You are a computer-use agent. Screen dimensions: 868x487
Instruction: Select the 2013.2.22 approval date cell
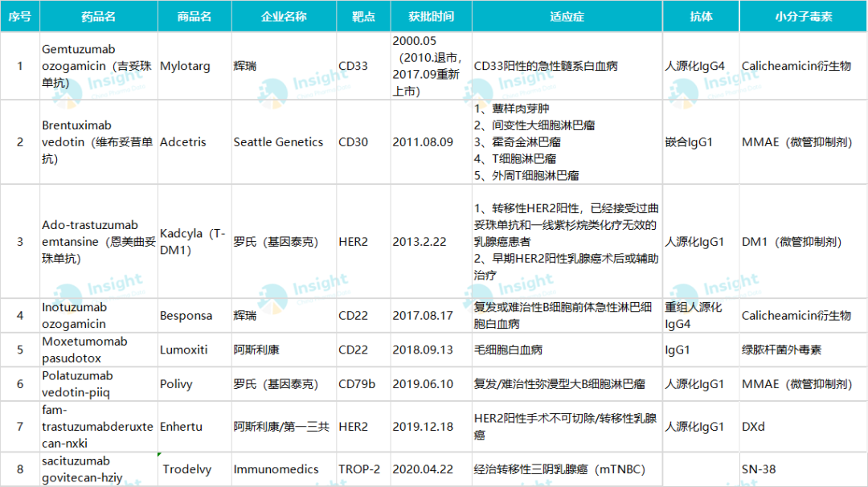[x=432, y=242]
